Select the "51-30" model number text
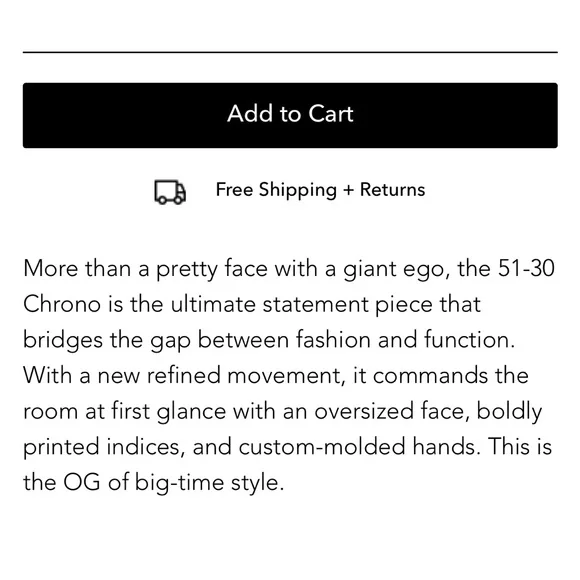 (x=526, y=268)
